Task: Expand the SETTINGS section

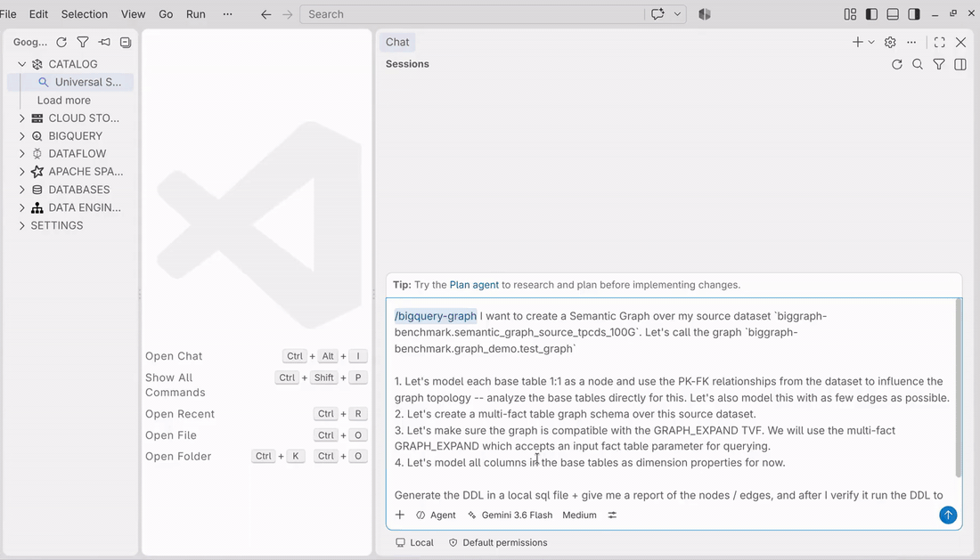Action: click(22, 225)
